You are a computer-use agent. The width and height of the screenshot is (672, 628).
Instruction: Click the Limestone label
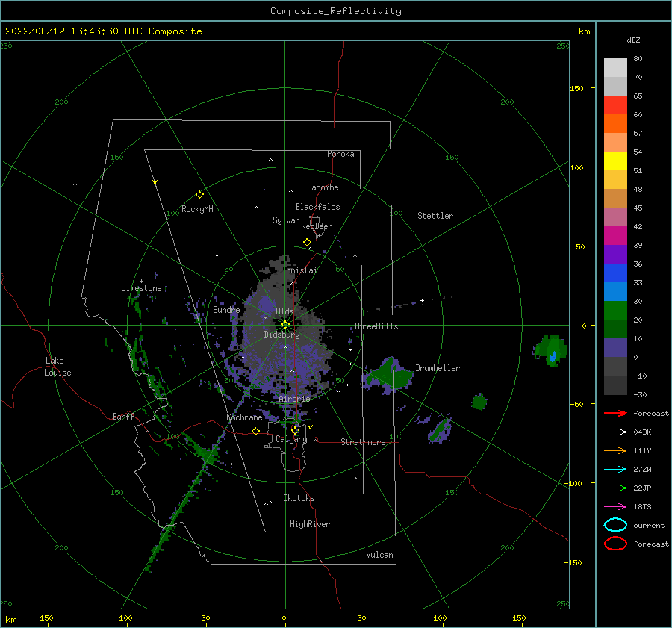[141, 288]
